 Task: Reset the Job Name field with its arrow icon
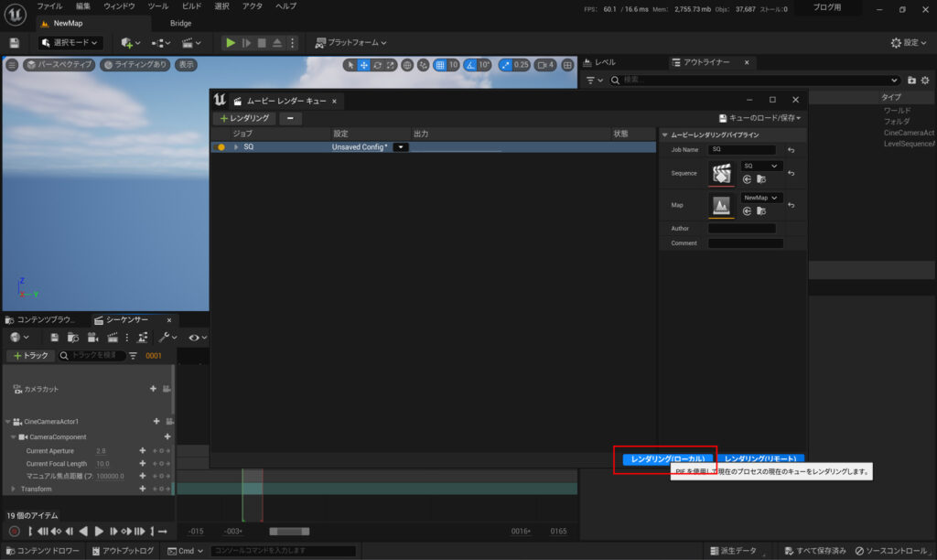pyautogui.click(x=791, y=149)
